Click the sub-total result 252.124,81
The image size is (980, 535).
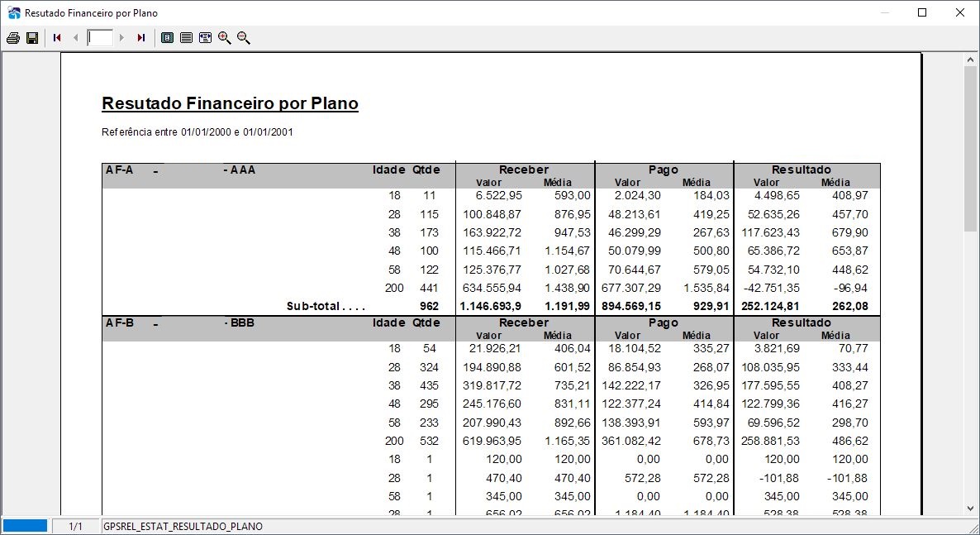[x=771, y=307]
